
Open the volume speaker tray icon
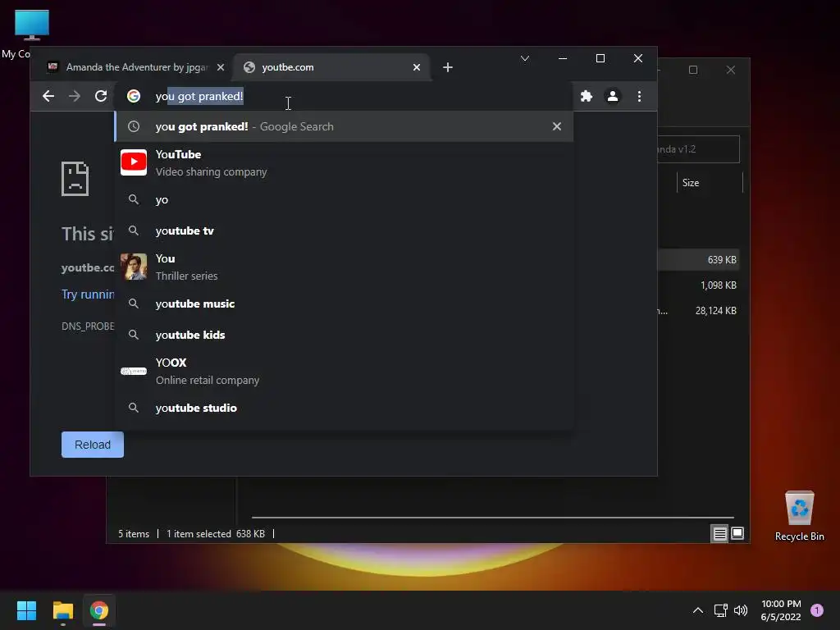(741, 610)
